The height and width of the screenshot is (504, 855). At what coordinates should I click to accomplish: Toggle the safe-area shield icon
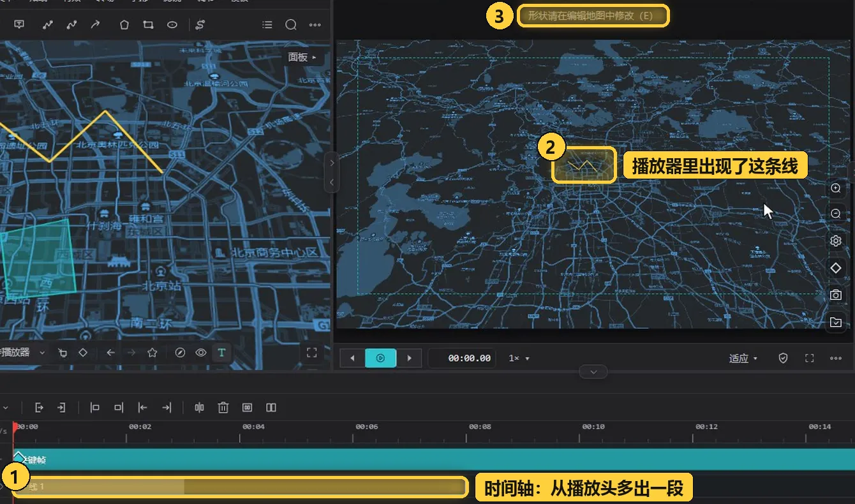click(784, 359)
